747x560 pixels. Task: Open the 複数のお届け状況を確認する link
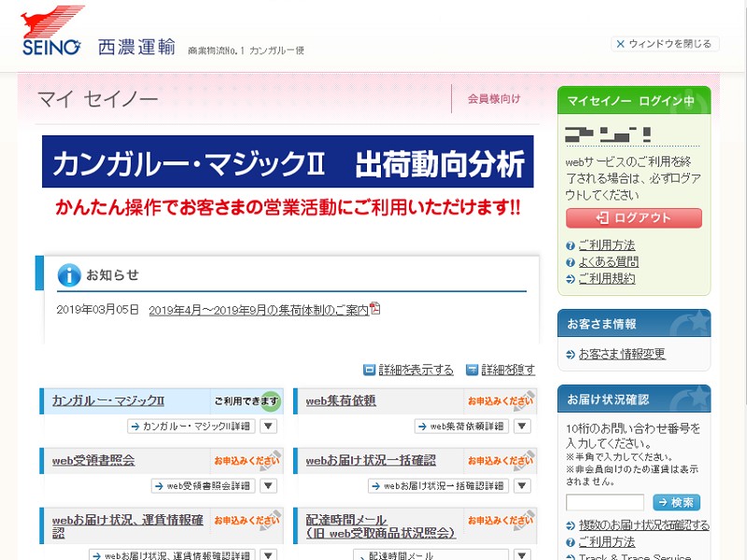point(644,525)
